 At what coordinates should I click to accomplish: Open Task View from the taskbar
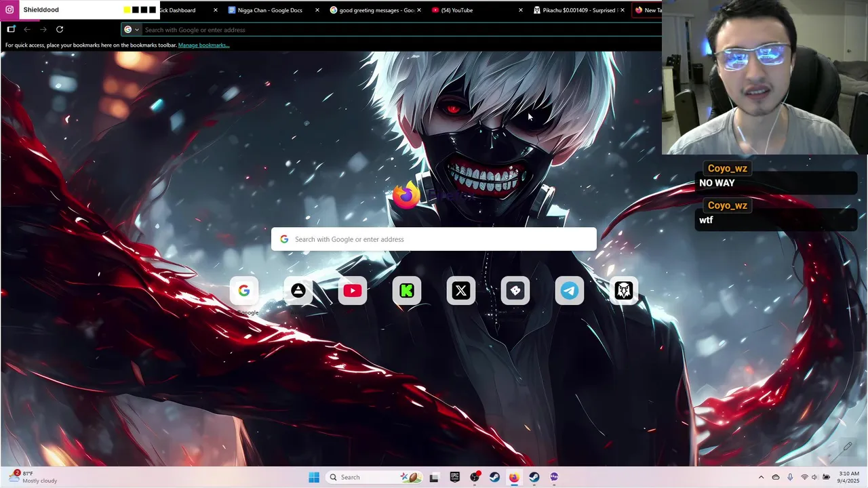click(434, 477)
